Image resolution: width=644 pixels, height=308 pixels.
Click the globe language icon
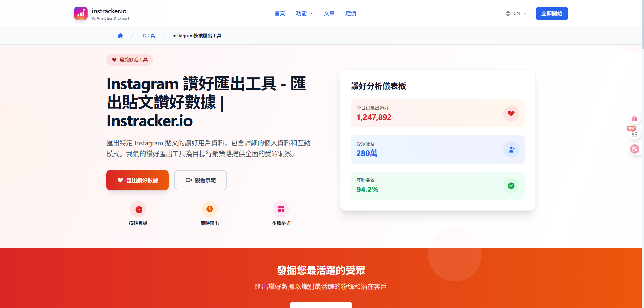point(508,13)
